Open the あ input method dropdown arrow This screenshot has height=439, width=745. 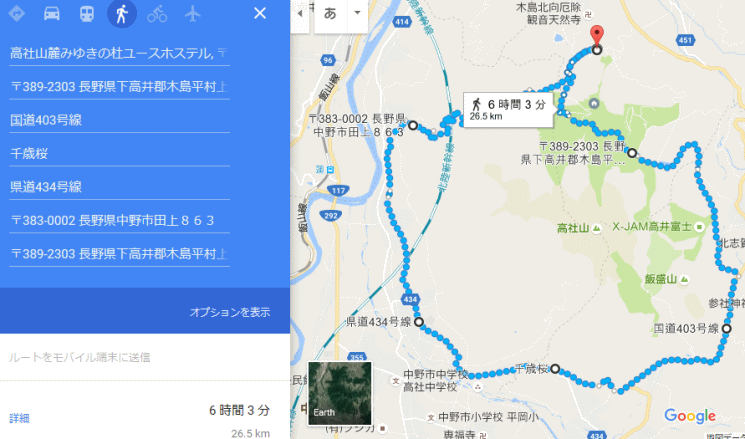[357, 13]
